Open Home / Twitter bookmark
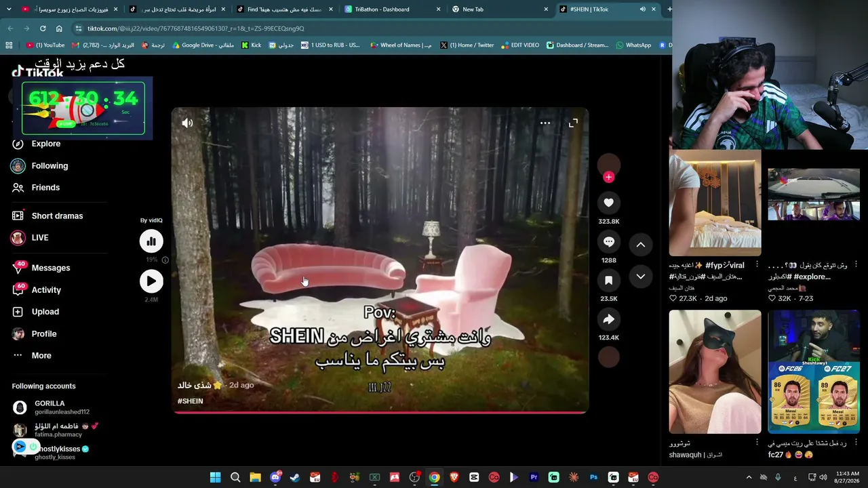The image size is (868, 488). click(467, 45)
